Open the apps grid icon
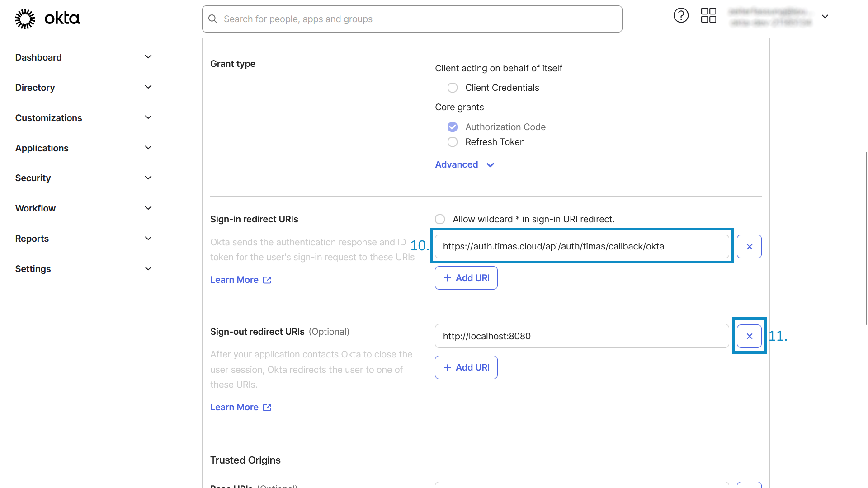This screenshot has height=488, width=868. click(x=708, y=15)
